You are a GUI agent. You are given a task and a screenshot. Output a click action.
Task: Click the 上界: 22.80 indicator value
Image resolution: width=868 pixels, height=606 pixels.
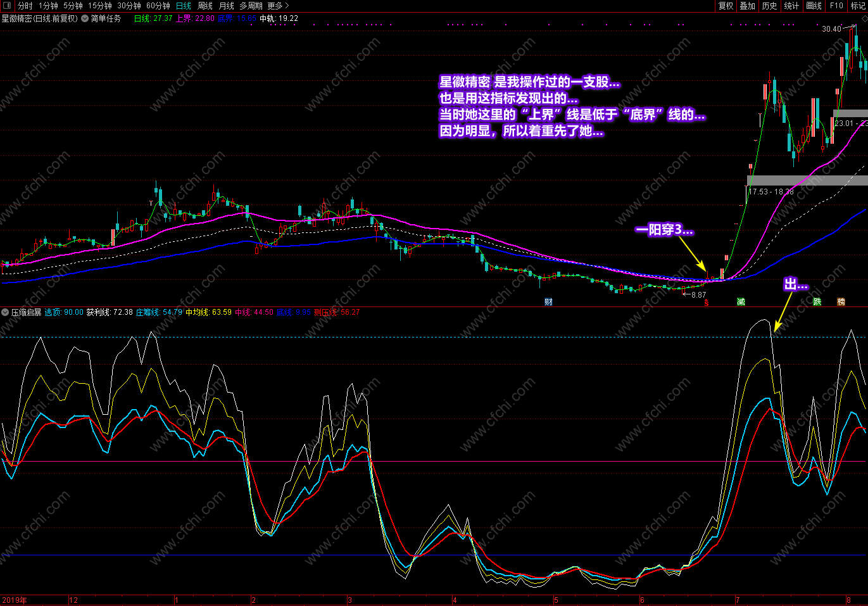pos(195,18)
